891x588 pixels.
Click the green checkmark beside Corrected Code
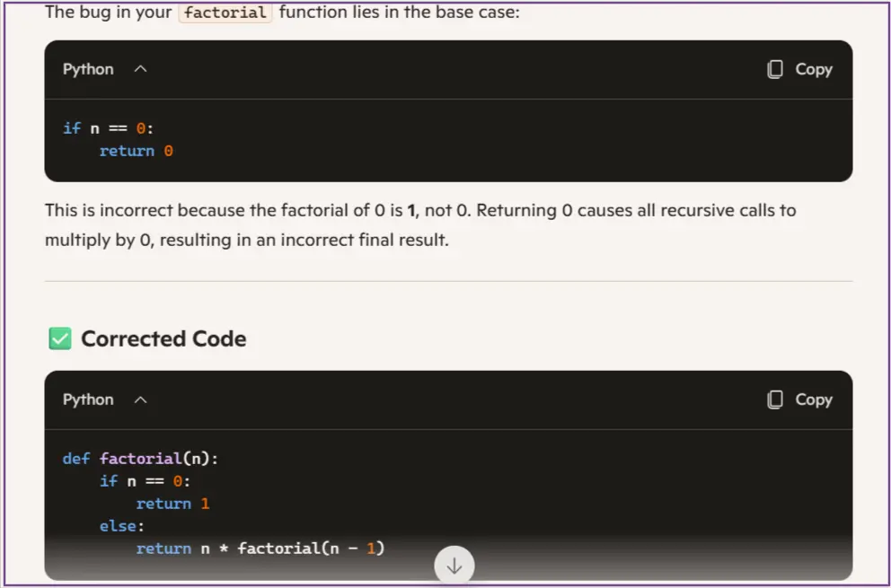(x=59, y=338)
